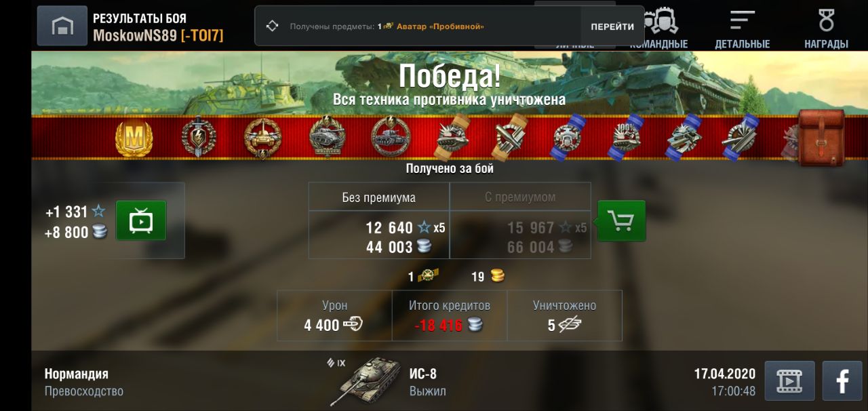Open premium shop via green cart button
The height and width of the screenshot is (411, 868).
(x=621, y=220)
